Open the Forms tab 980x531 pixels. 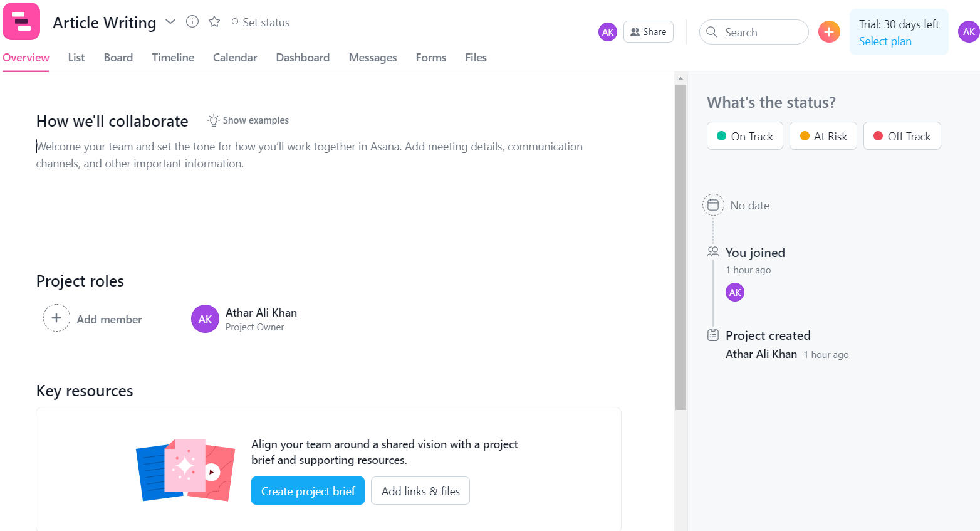431,58
